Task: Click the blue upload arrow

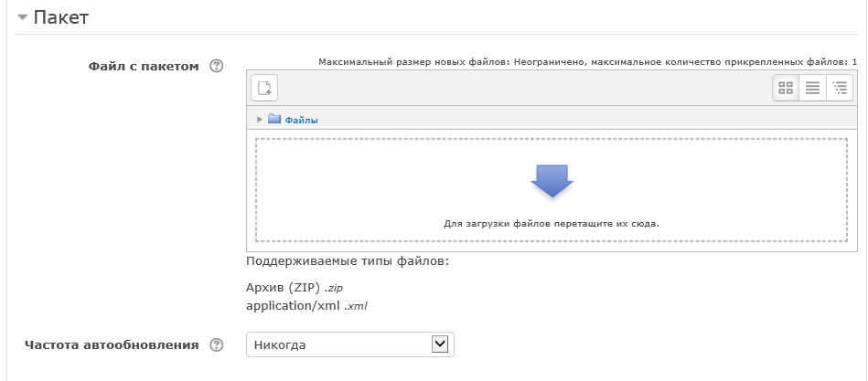Action: [x=552, y=181]
